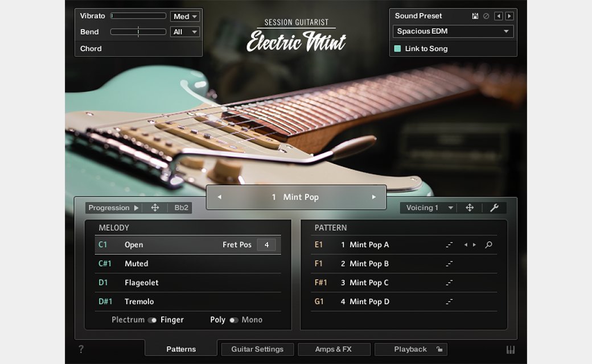The image size is (592, 364).
Task: Click the Progression button
Action: (x=113, y=208)
